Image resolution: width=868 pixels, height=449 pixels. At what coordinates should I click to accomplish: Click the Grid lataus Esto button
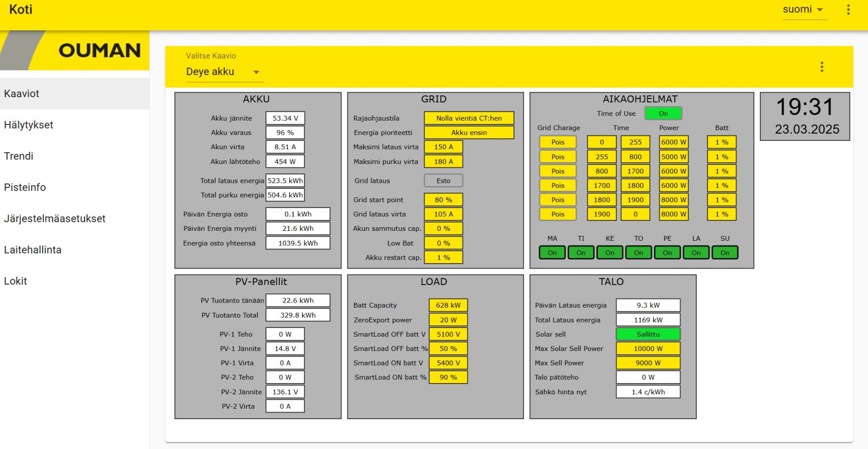(443, 181)
